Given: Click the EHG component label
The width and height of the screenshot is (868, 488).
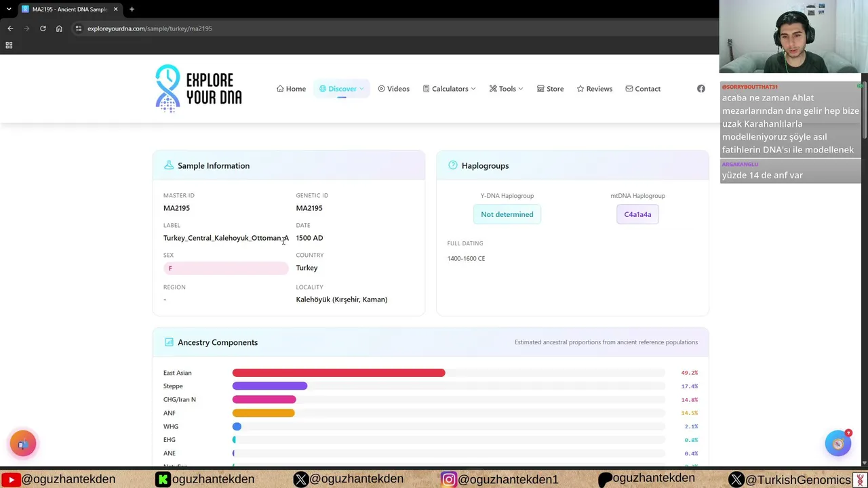Looking at the screenshot, I should tap(170, 440).
